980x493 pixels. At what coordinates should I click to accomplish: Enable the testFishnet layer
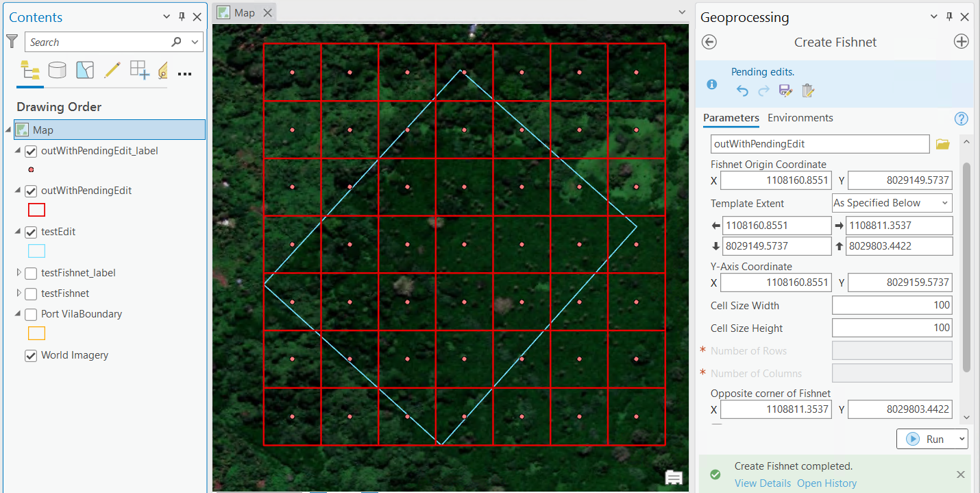30,293
